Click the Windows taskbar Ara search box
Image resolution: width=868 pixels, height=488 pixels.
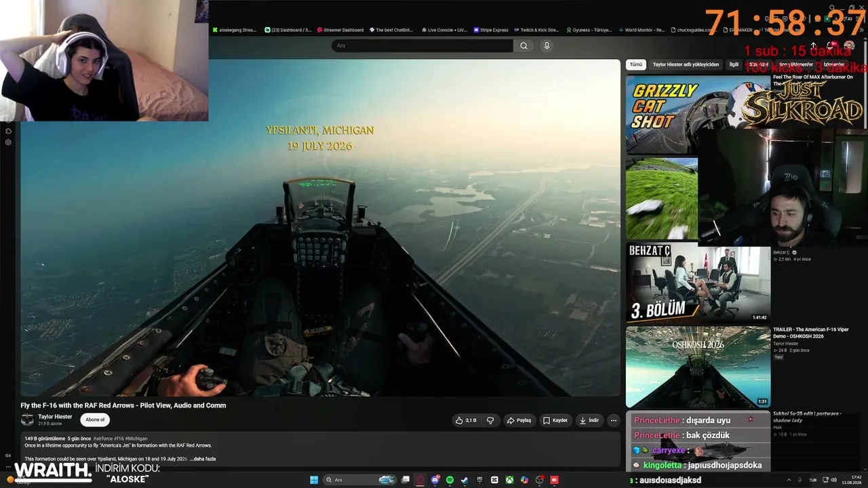click(359, 480)
